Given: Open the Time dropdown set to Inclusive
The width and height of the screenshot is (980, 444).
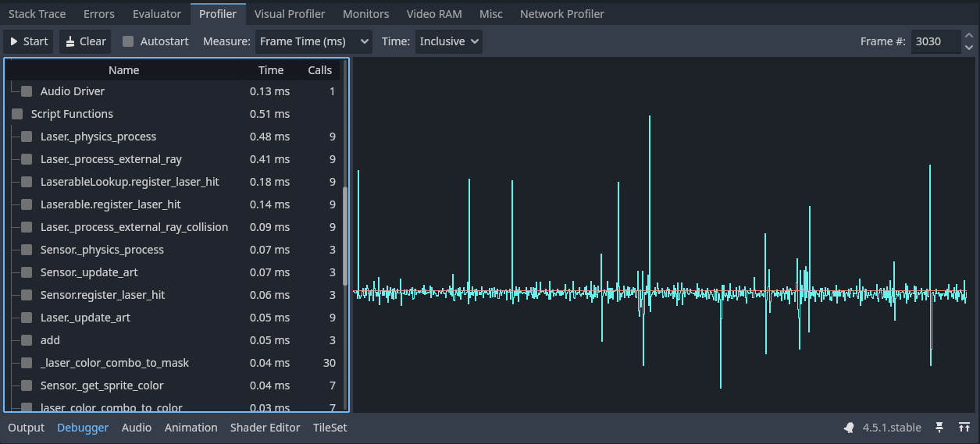Looking at the screenshot, I should [x=448, y=41].
